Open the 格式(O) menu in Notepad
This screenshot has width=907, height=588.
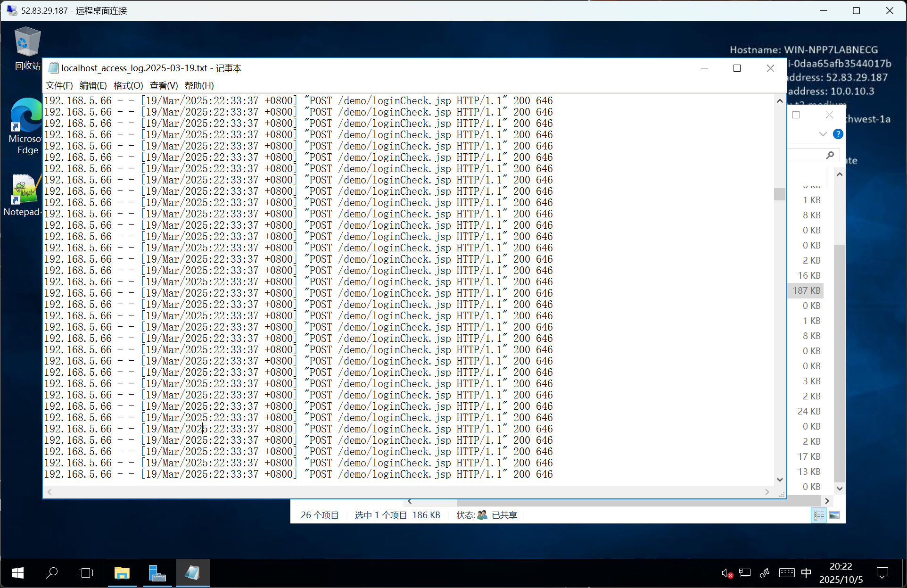(128, 85)
